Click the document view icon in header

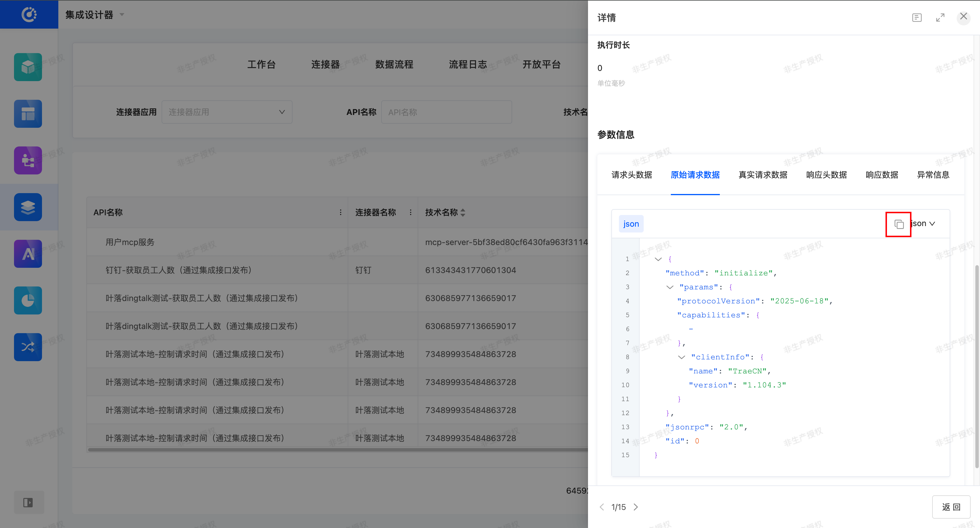click(x=917, y=18)
